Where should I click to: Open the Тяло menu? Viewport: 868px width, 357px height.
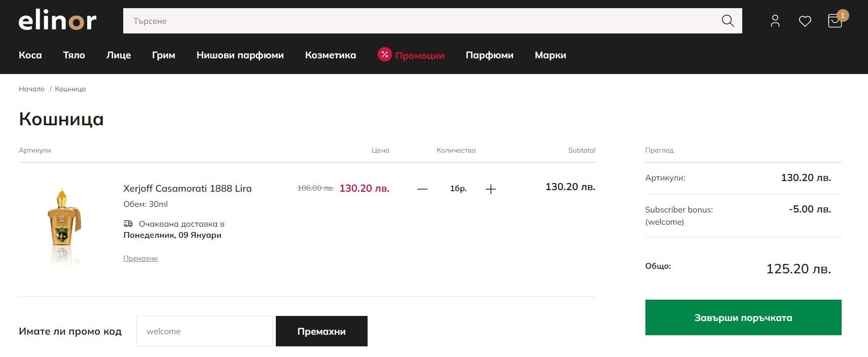click(74, 55)
